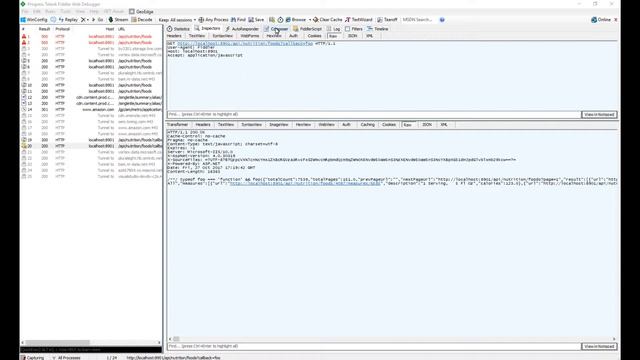Switch to the Inspectors tab
The width and height of the screenshot is (640, 360).
point(207,29)
